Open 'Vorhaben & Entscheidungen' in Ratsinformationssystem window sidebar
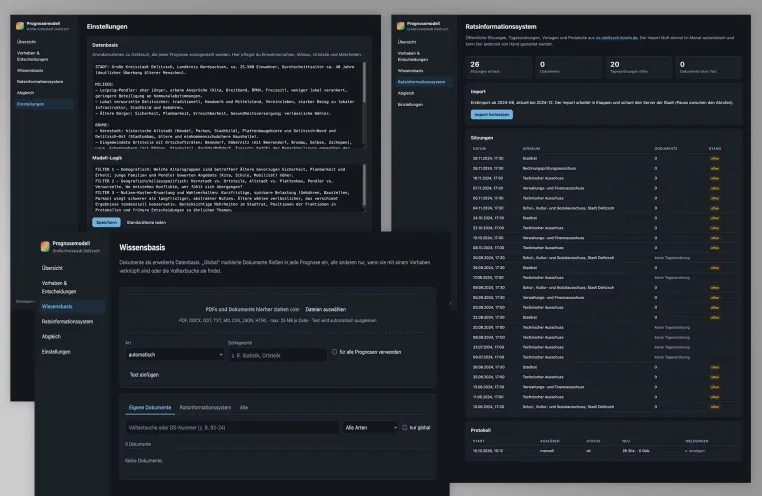This screenshot has width=762, height=496. click(413, 56)
